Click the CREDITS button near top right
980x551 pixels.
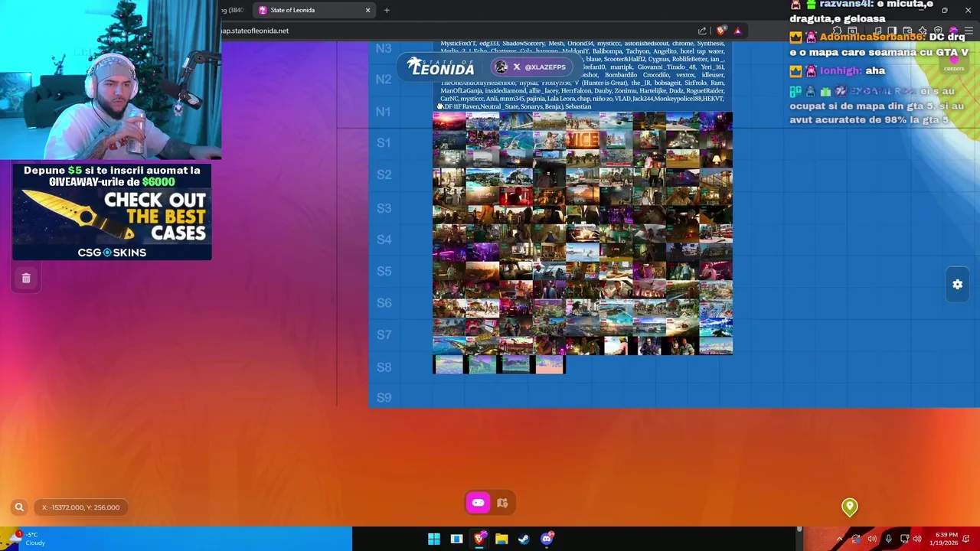click(x=954, y=61)
